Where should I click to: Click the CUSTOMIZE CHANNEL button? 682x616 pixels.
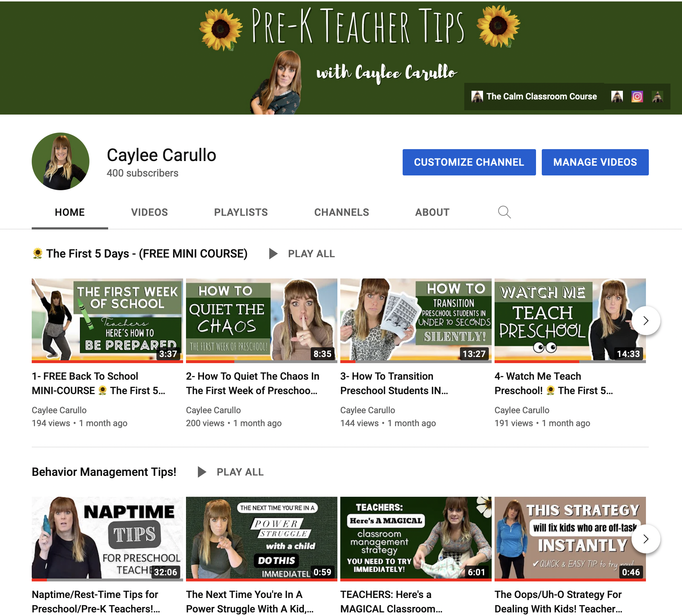coord(469,162)
